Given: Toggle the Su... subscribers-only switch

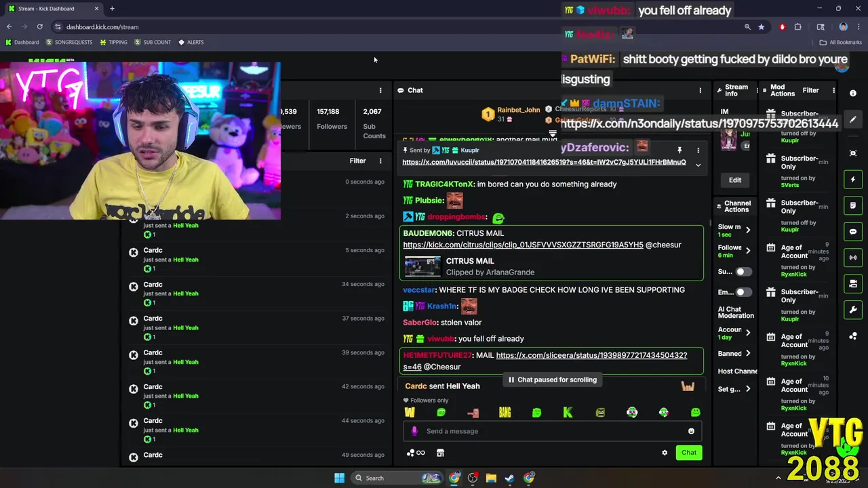Looking at the screenshot, I should [744, 272].
